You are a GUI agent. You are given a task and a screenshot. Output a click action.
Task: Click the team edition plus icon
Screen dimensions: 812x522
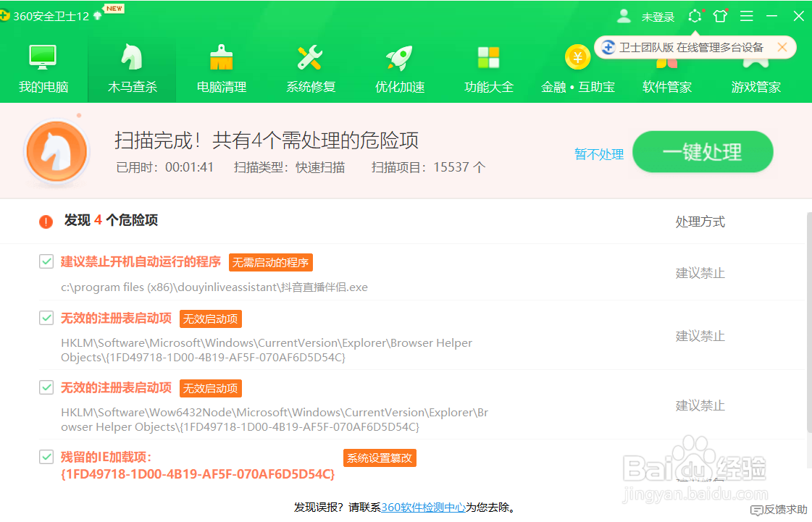point(608,47)
